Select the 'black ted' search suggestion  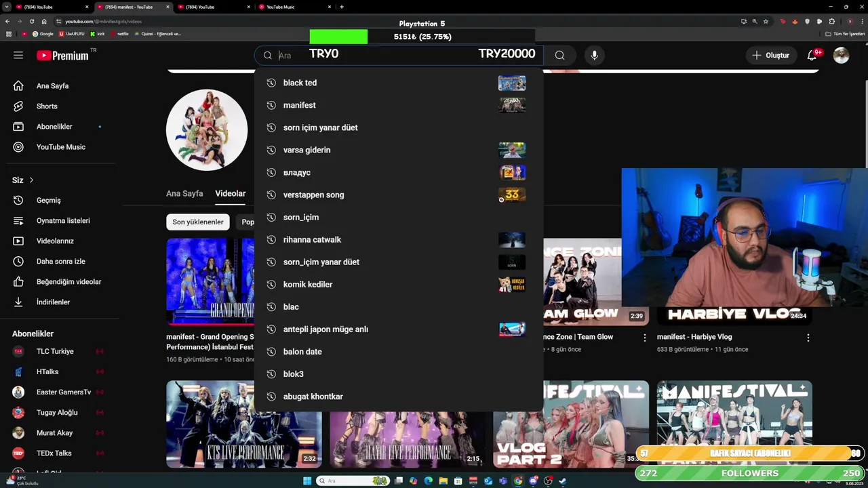pyautogui.click(x=399, y=83)
